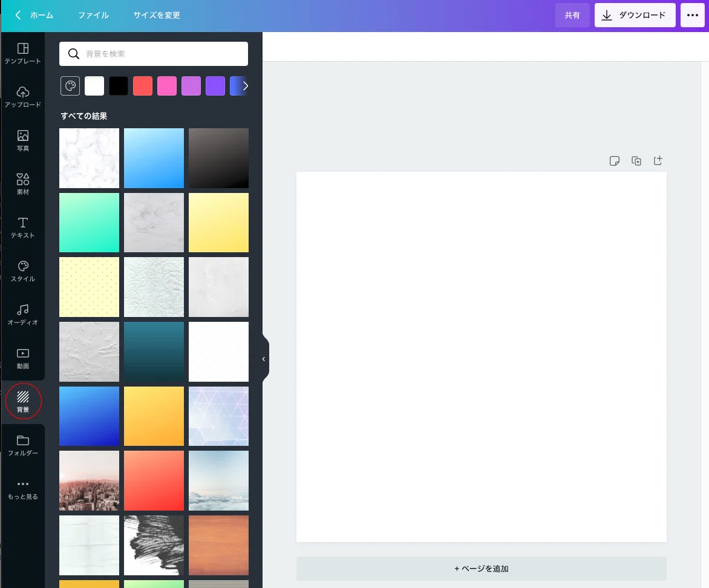This screenshot has height=588, width=709.
Task: Select the black gradient background
Action: point(218,158)
